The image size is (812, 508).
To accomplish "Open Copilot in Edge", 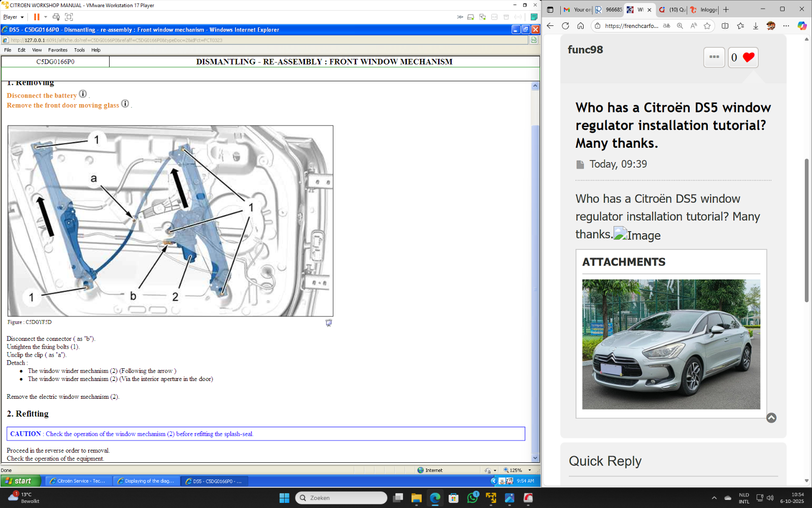I will (x=802, y=26).
